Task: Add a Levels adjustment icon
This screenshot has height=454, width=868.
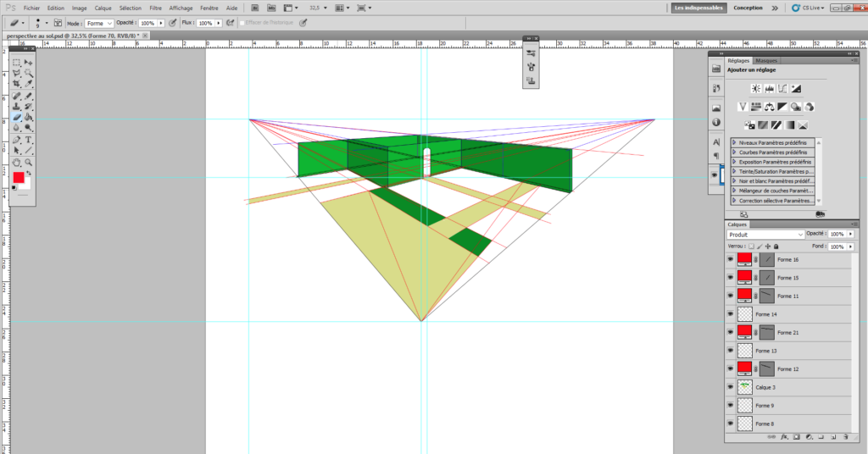Action: click(x=769, y=88)
